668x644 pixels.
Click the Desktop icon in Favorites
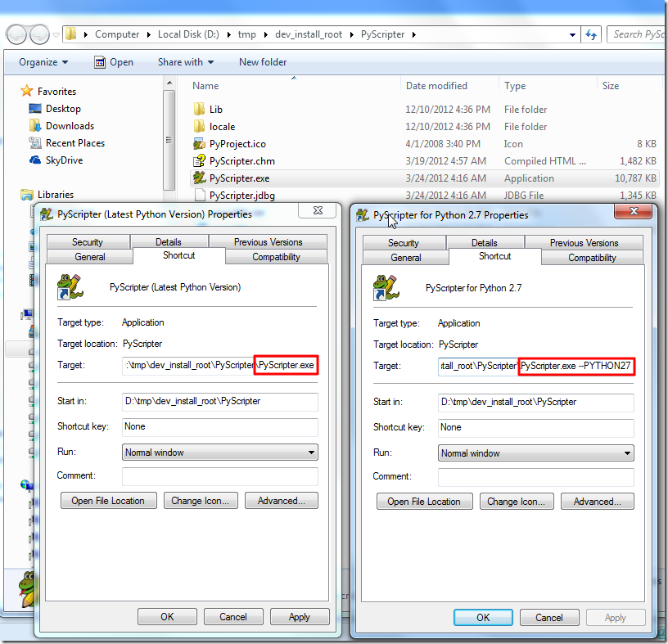pyautogui.click(x=35, y=108)
